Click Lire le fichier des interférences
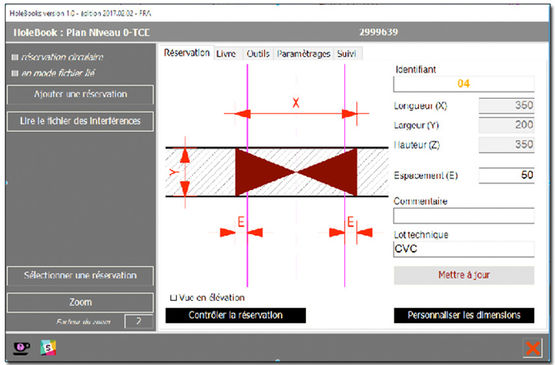This screenshot has height=365, width=555. click(x=80, y=121)
